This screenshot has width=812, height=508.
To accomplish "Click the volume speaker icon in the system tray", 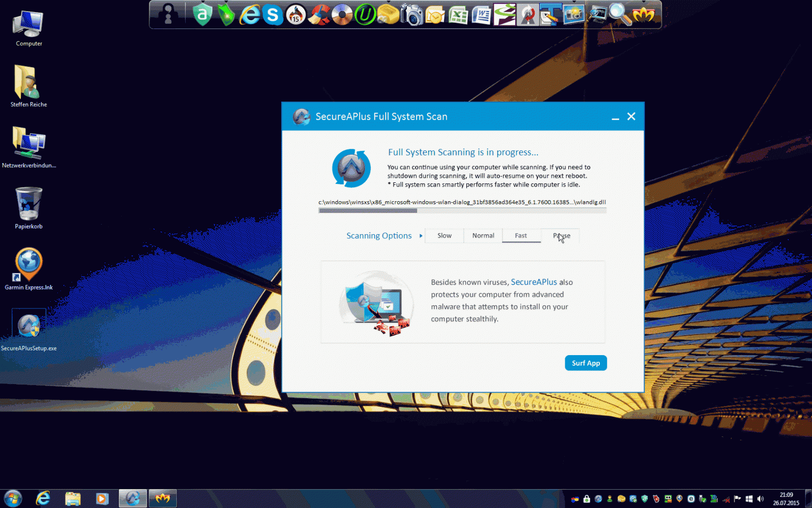I will coord(760,499).
